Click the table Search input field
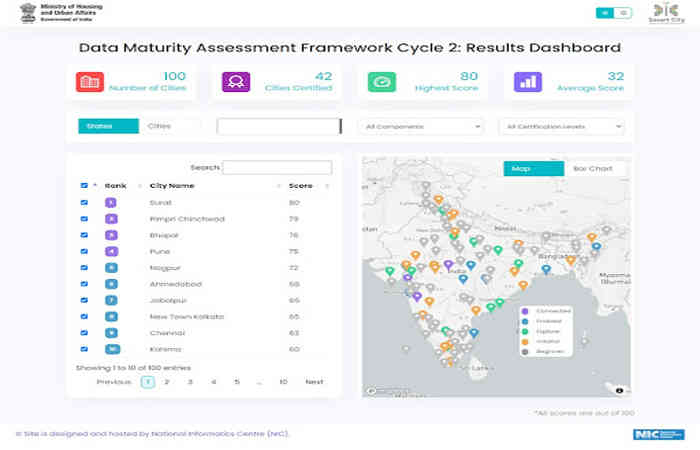 coord(277,167)
